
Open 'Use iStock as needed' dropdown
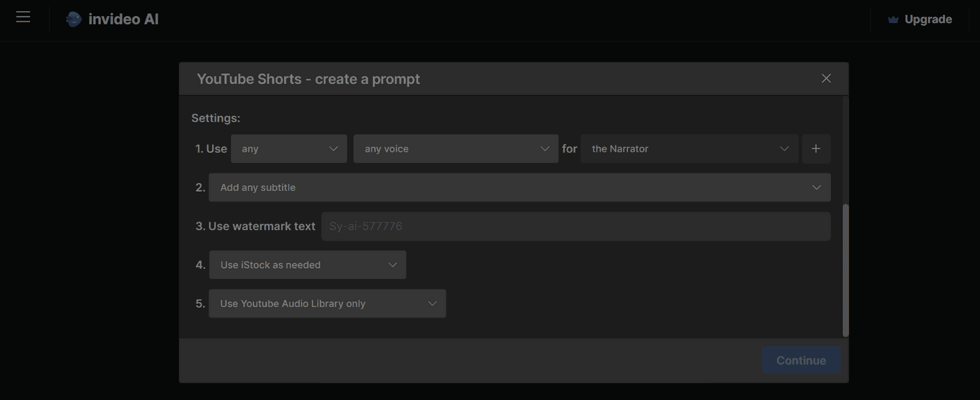pyautogui.click(x=307, y=265)
